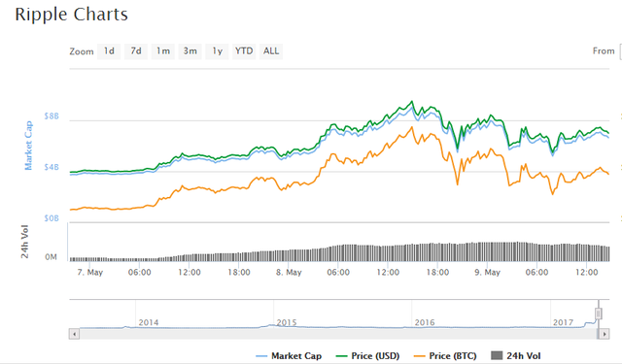Screen dimensions: 622x364
Task: Click the 2014 area in navigator
Action: pyautogui.click(x=149, y=322)
